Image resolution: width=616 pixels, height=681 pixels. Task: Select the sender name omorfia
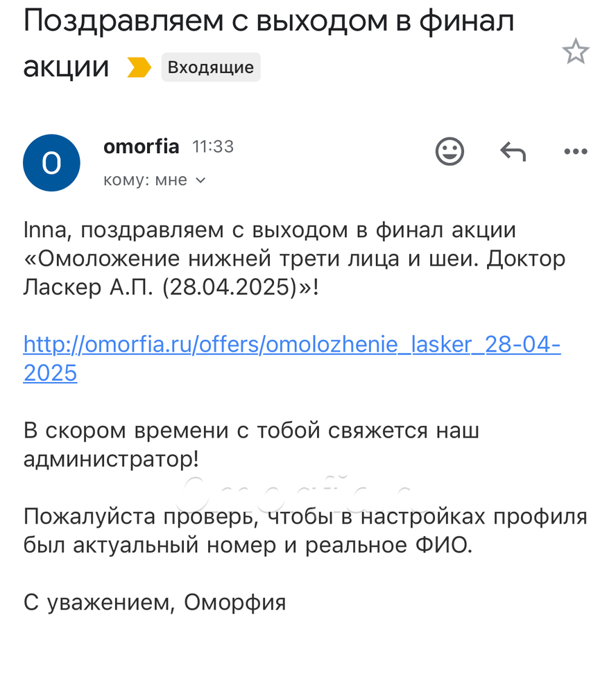click(x=142, y=146)
